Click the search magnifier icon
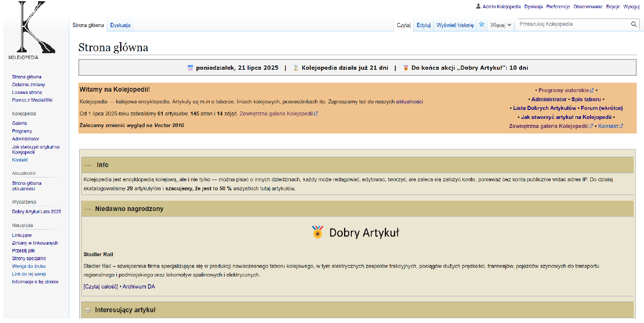 634,25
